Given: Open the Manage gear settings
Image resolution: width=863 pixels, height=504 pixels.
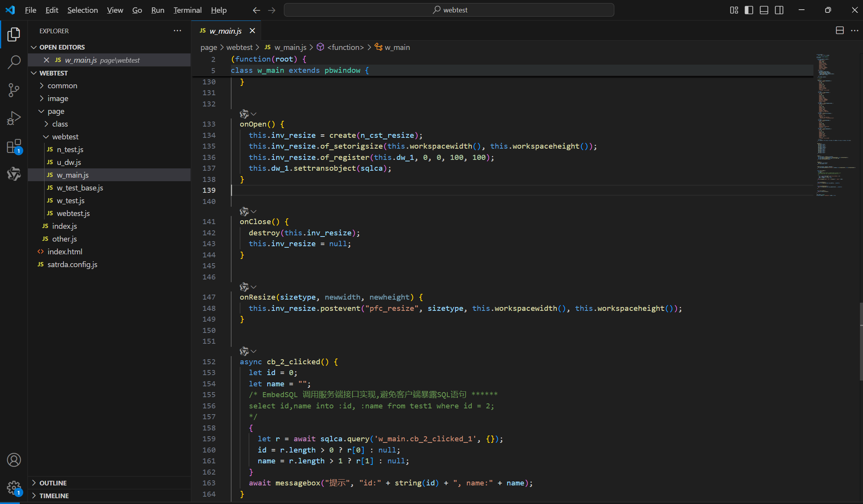Looking at the screenshot, I should 14,488.
